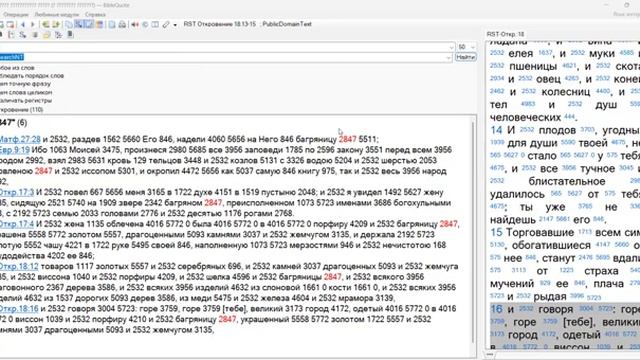Click Strong number 1637 after 'елея'
Image resolution: width=640 pixels, height=360 pixels.
[545, 53]
